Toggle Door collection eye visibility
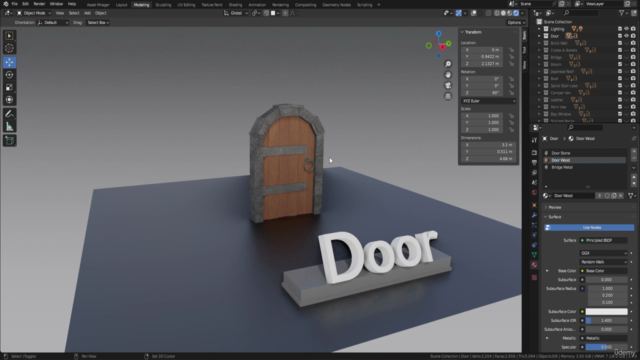 (627, 36)
